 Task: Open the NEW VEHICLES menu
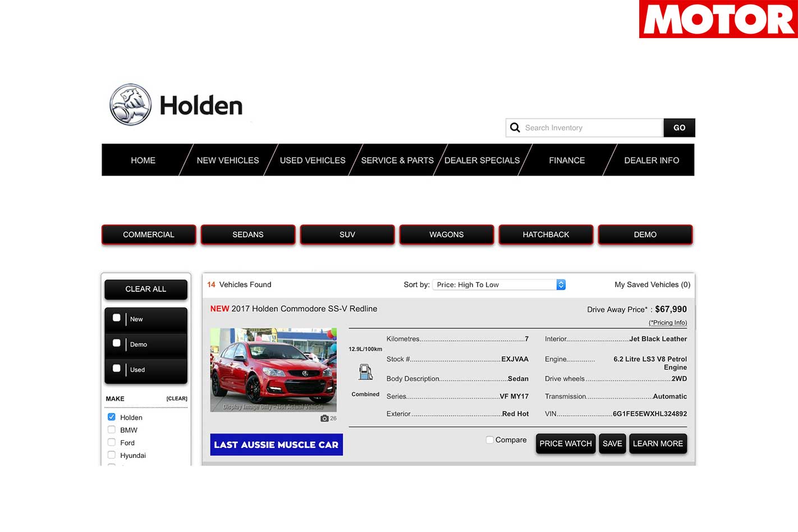coord(228,160)
